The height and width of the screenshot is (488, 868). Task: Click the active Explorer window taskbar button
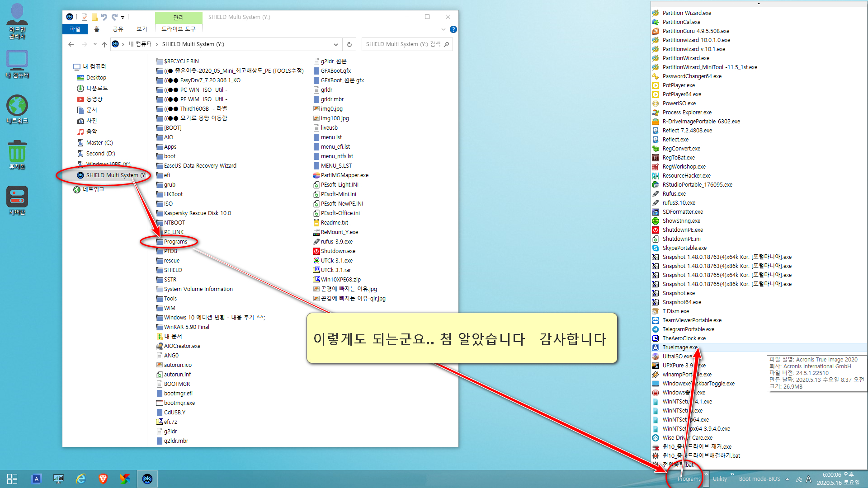(147, 479)
